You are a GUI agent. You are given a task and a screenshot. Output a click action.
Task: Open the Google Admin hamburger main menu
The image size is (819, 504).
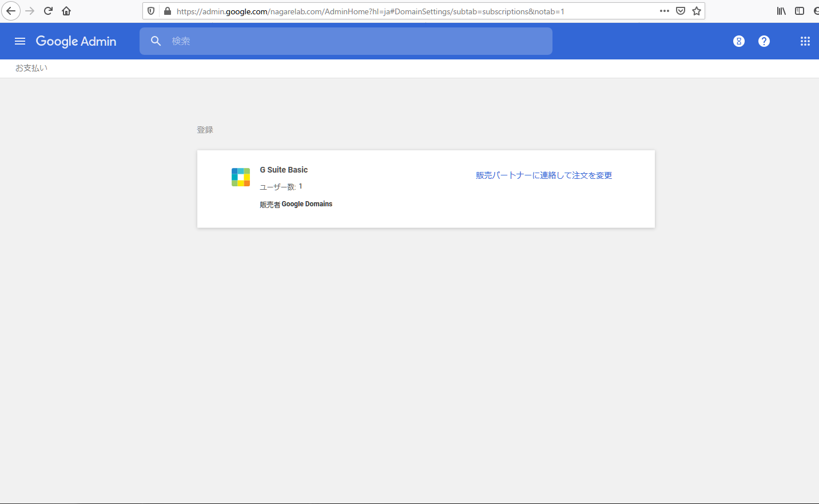tap(20, 41)
